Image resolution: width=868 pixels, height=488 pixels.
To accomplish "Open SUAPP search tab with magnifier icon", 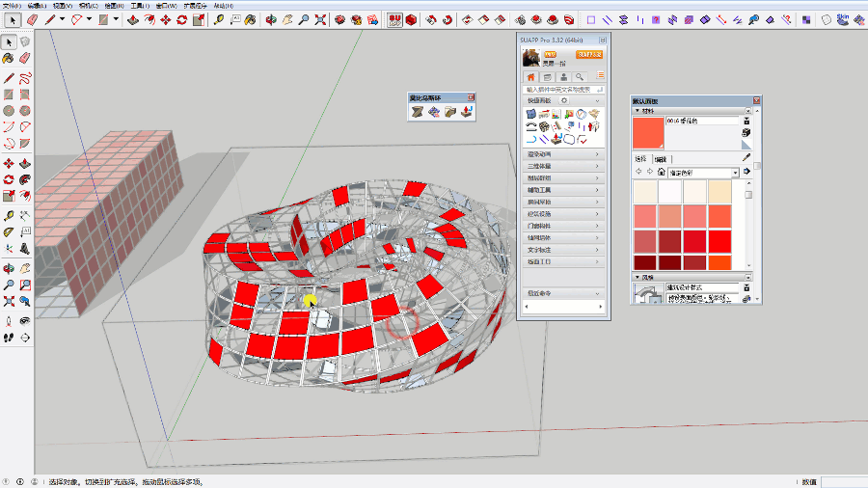I will pyautogui.click(x=580, y=76).
